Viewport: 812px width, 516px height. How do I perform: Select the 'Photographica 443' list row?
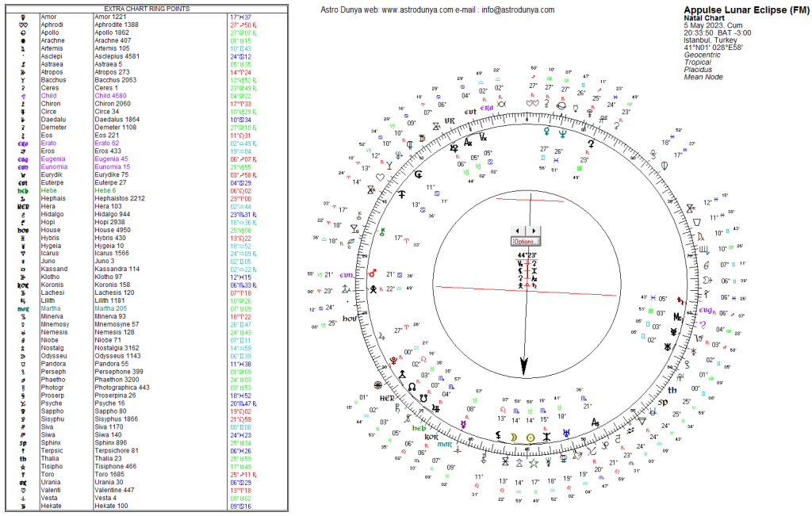click(x=147, y=387)
